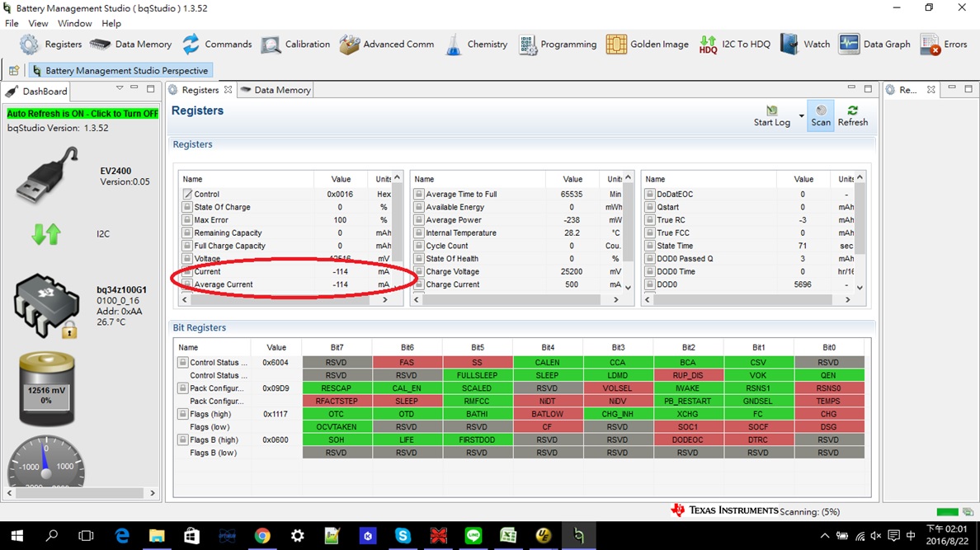Click the I2C communication arrows icon
Image resolution: width=980 pixels, height=550 pixels.
[x=46, y=233]
